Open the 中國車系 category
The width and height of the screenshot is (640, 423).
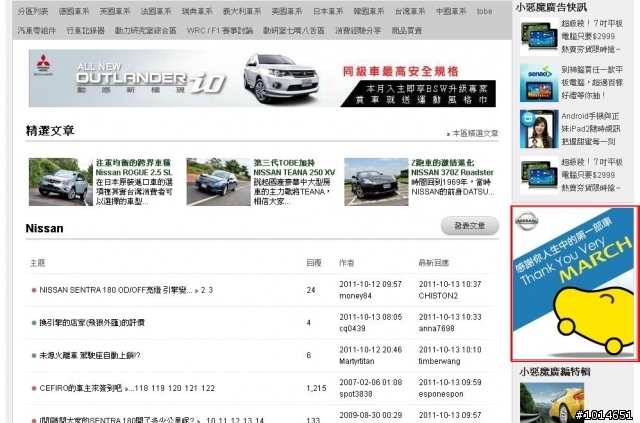(x=451, y=11)
